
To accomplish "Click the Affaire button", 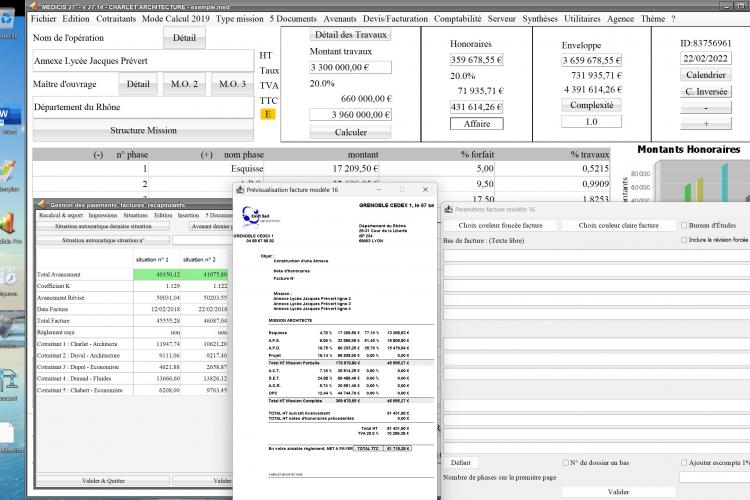I will (477, 123).
